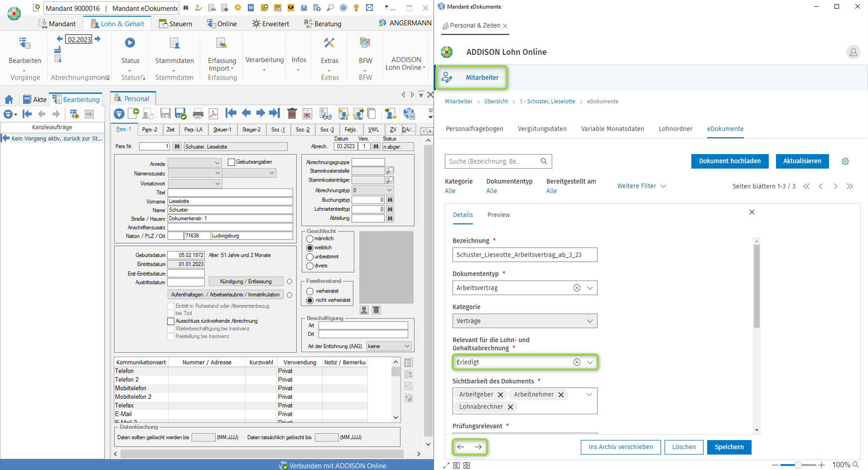Select radio next to Kündigung / Entlassung
The image size is (868, 470).
point(290,282)
